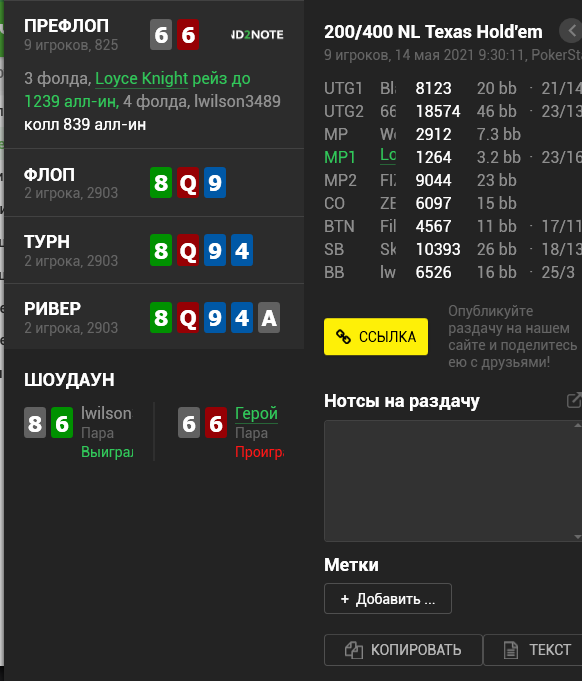Click the 2 игрока, 2903 text under ФЛОП
582x681 pixels.
[x=71, y=193]
